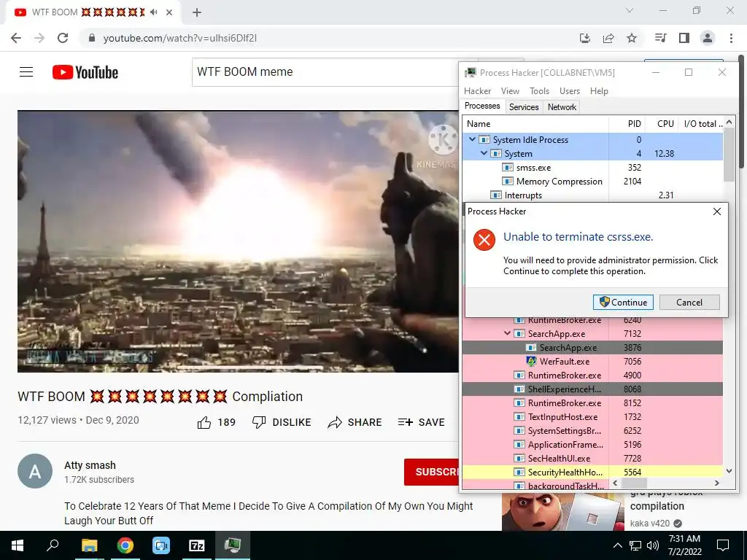Select WerFault.exe process row
The image size is (747, 560).
point(592,362)
